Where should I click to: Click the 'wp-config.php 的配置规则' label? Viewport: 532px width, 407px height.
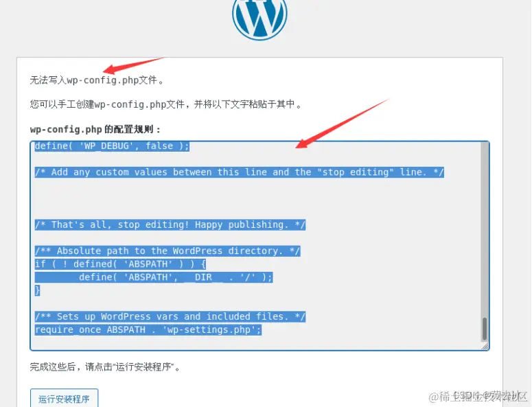coord(95,129)
